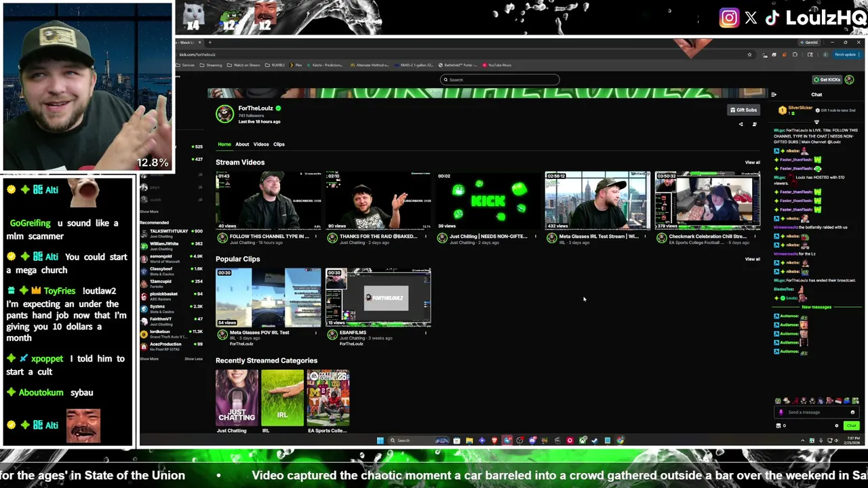Open Meta Glasses IRL Test Stream thumbnail
Image resolution: width=868 pixels, height=488 pixels.
click(x=597, y=201)
